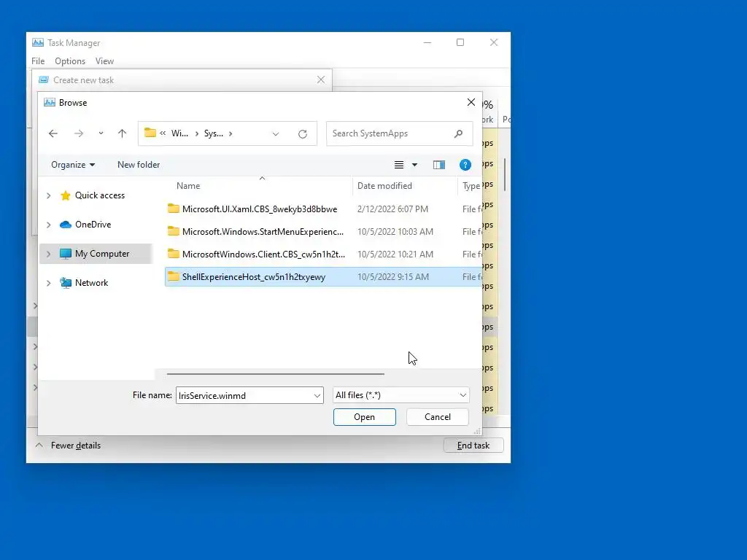Click folder icon of ShellExperienceHost row
Viewport: 747px width, 560px height.
tap(174, 276)
